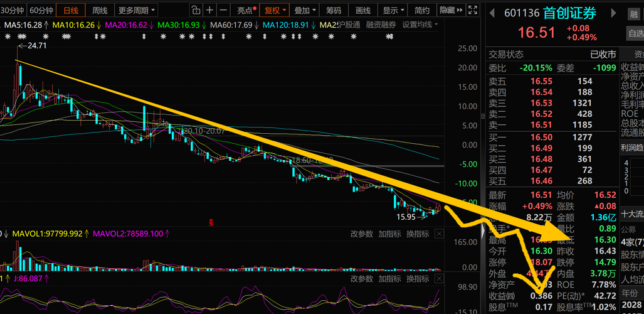The height and width of the screenshot is (314, 644).
Task: Expand the 隐藏 double-arrow control
Action: (x=451, y=10)
